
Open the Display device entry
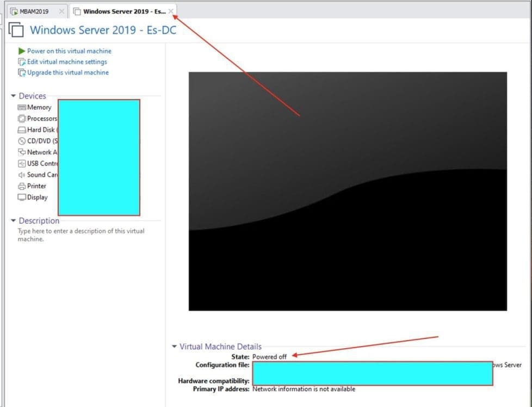click(37, 198)
